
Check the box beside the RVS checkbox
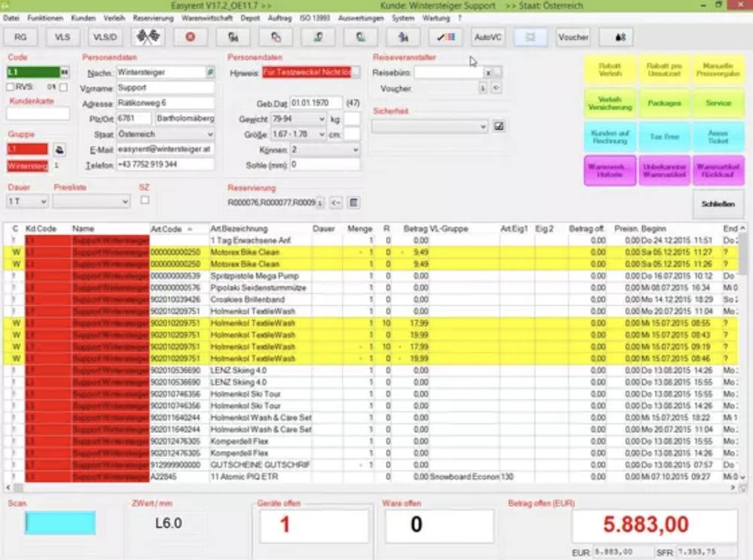(x=63, y=87)
